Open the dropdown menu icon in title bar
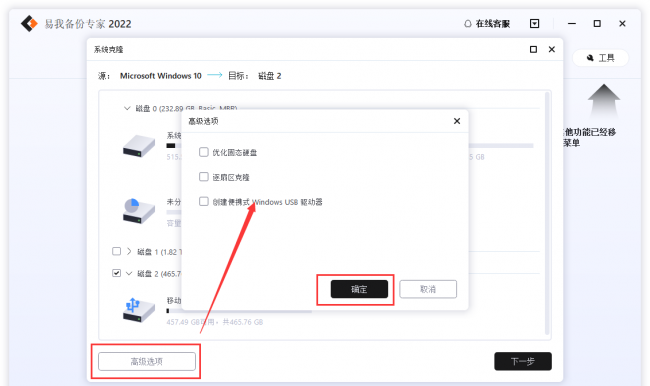The width and height of the screenshot is (650, 386). [x=535, y=24]
